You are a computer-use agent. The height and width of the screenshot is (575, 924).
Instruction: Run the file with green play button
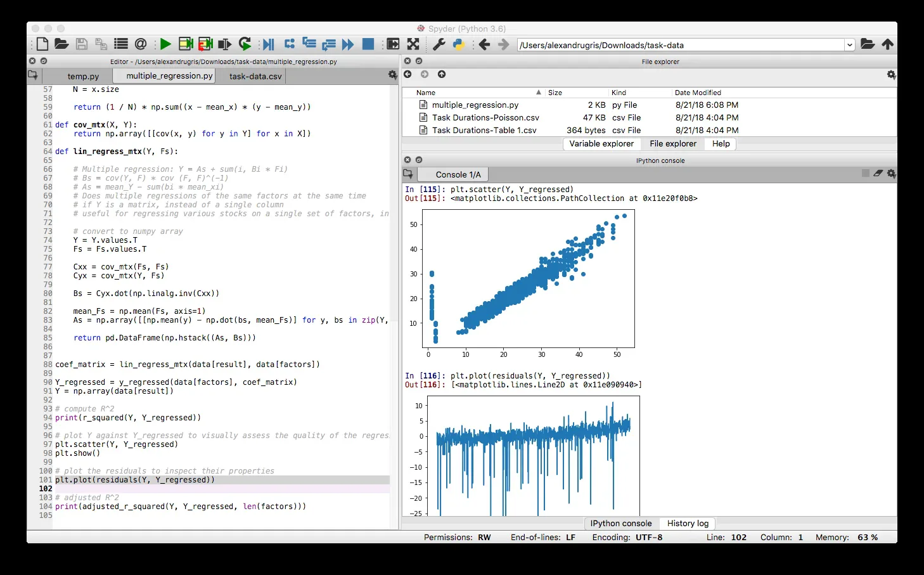pos(165,44)
